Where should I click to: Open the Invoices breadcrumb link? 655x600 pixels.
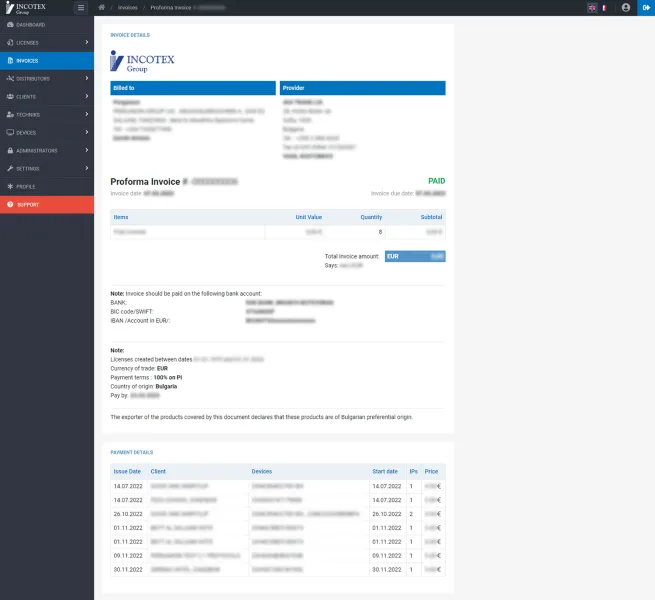click(128, 8)
